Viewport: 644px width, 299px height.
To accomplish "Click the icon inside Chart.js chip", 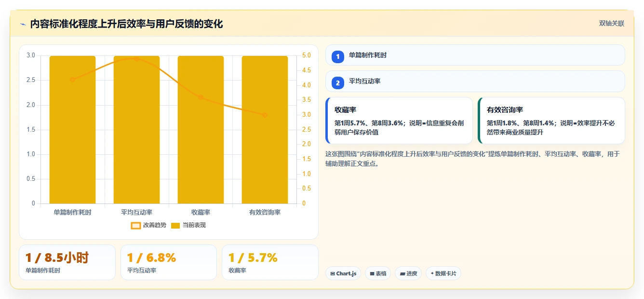I will [x=333, y=273].
